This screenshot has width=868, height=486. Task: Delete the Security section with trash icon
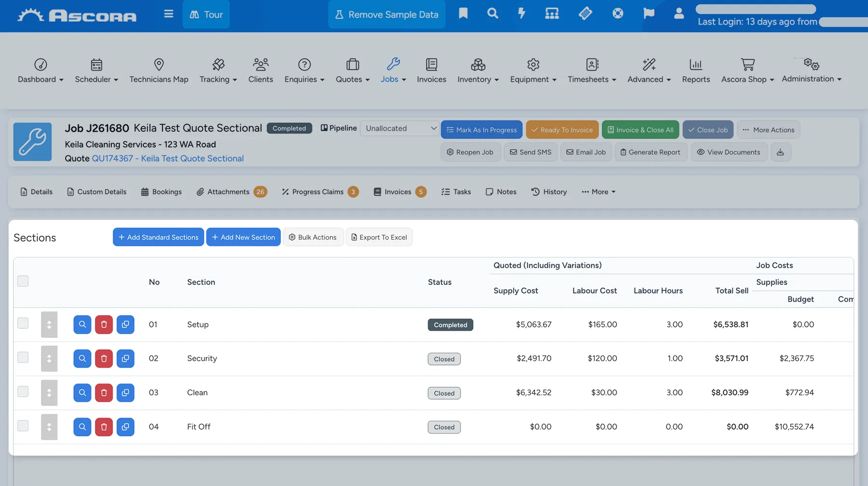104,359
